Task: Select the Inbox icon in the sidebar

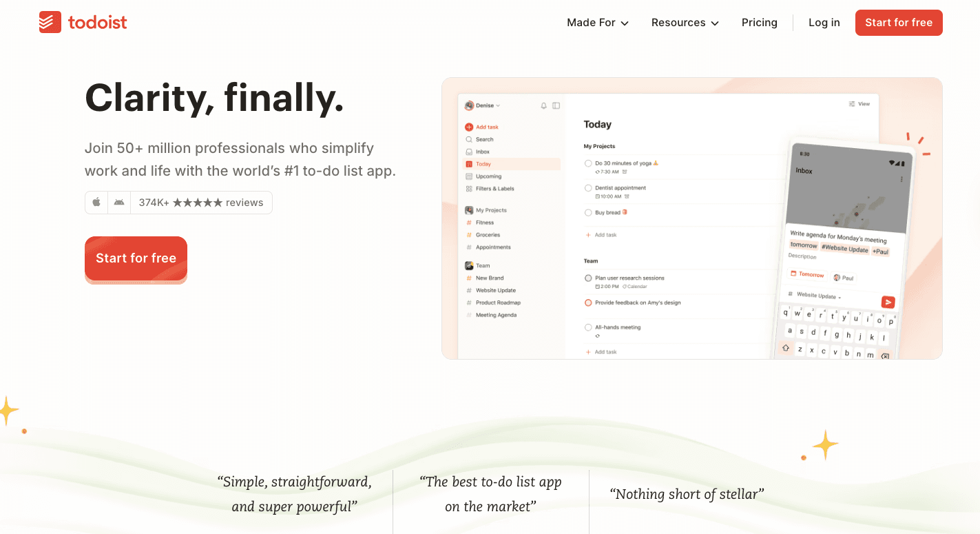Action: pyautogui.click(x=470, y=151)
